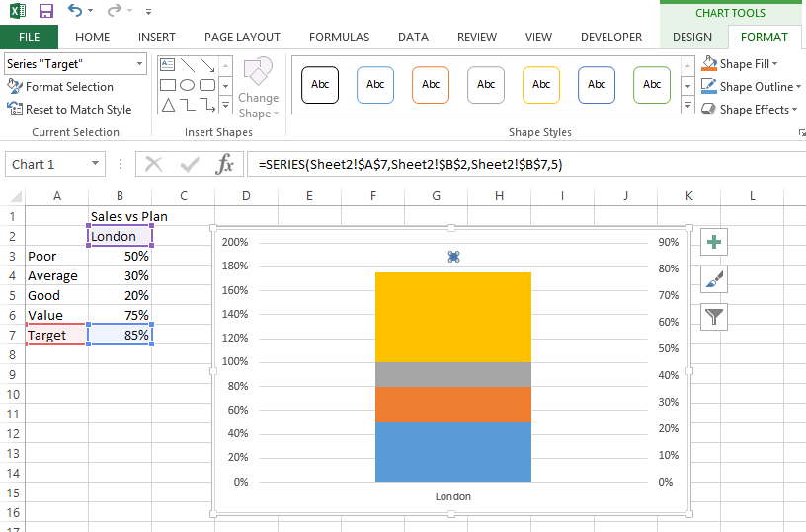The height and width of the screenshot is (532, 806).
Task: Apply the orange outline Abc shape style
Action: [431, 85]
